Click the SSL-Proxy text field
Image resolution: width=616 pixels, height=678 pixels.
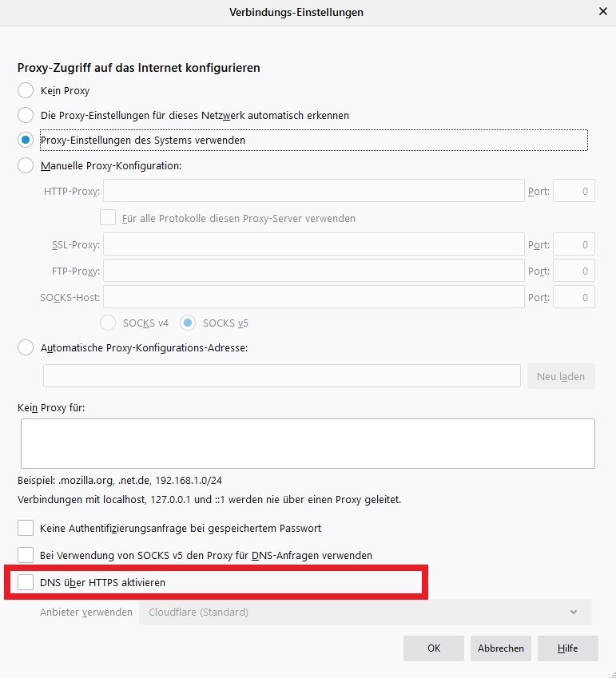point(313,244)
